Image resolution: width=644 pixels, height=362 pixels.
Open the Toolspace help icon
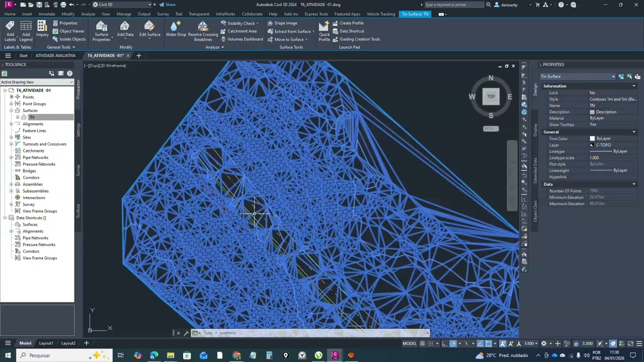69,73
